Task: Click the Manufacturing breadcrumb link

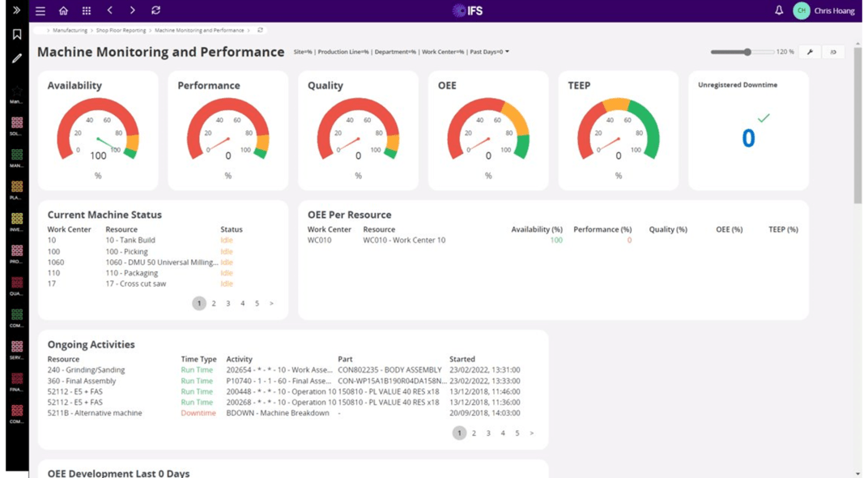Action: coord(70,30)
